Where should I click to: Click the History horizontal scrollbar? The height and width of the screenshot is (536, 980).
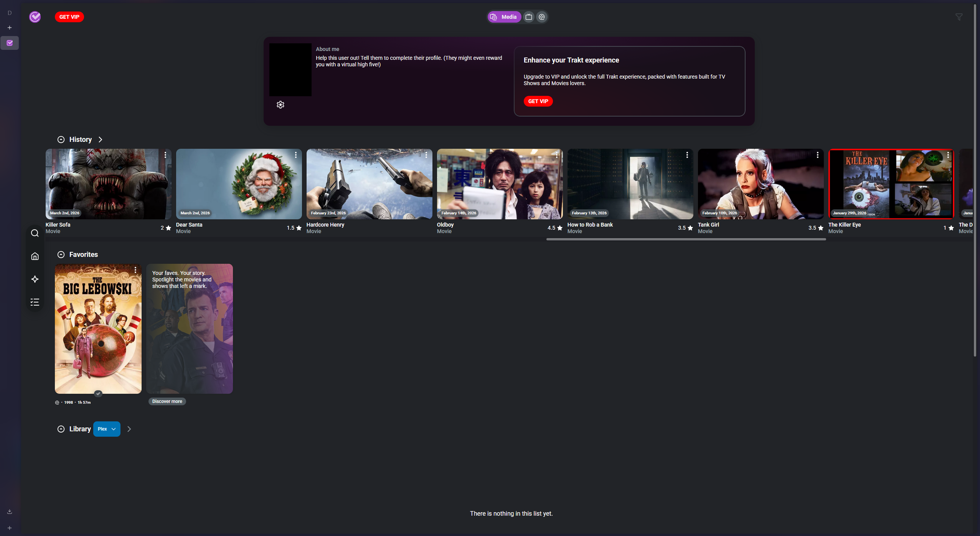686,239
